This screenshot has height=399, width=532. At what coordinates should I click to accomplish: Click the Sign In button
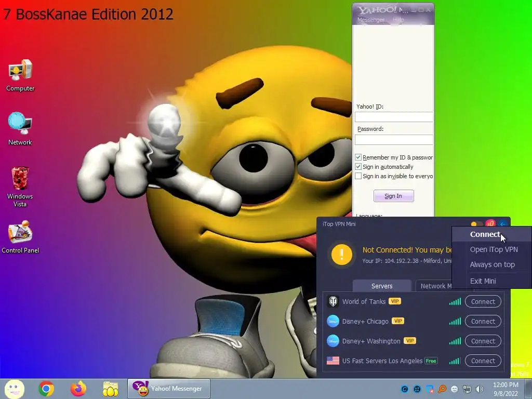click(x=394, y=196)
